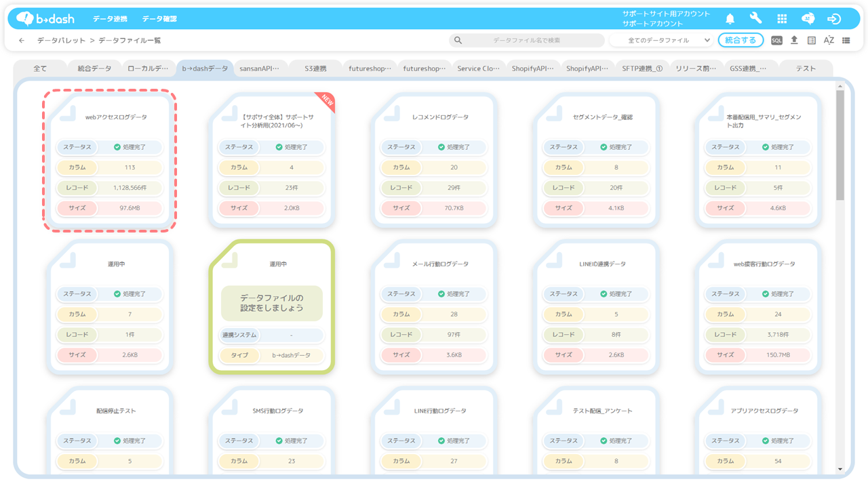This screenshot has width=868, height=488.
Task: Click the logout arrow icon
Action: pyautogui.click(x=834, y=19)
